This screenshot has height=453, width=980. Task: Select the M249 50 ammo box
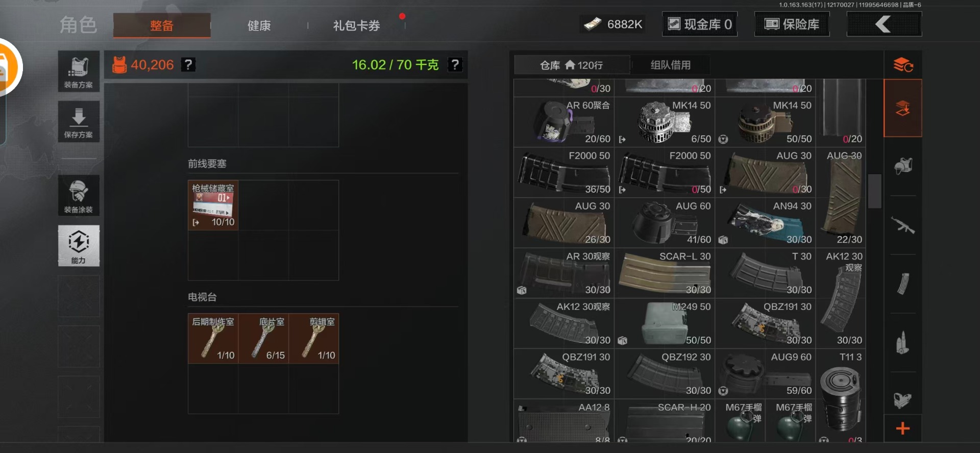[x=665, y=323]
